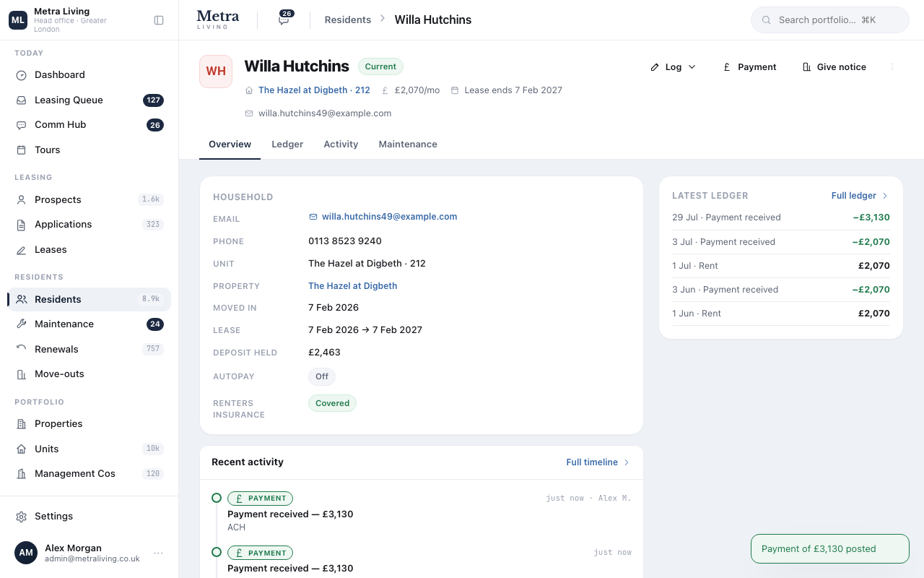The image size is (924, 578).
Task: Click the Settings gear icon
Action: click(22, 517)
